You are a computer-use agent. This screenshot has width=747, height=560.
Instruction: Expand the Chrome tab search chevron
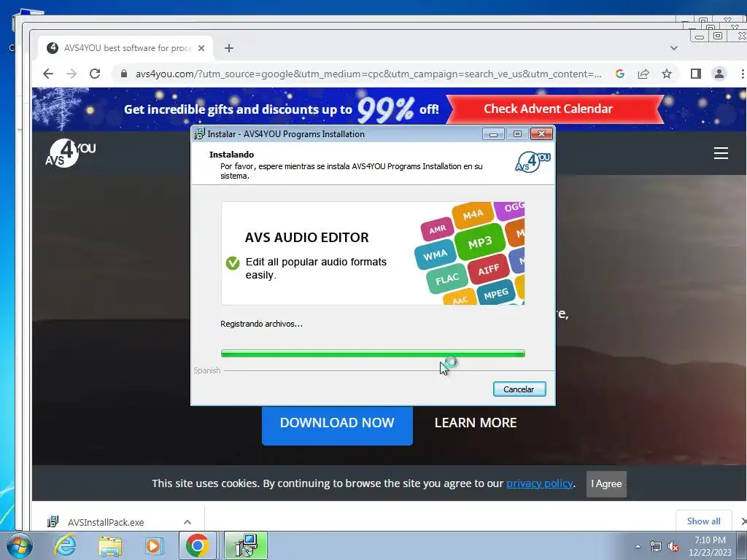pos(673,48)
